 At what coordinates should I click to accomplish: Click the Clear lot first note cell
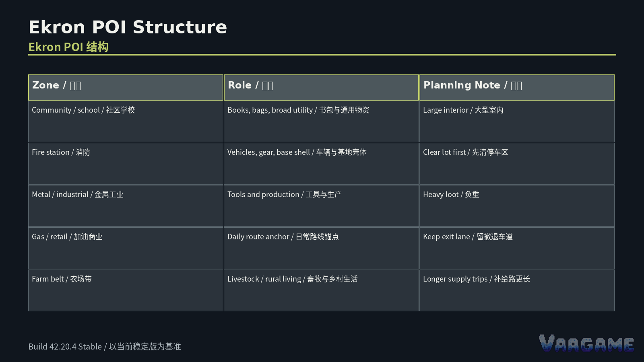pyautogui.click(x=517, y=164)
